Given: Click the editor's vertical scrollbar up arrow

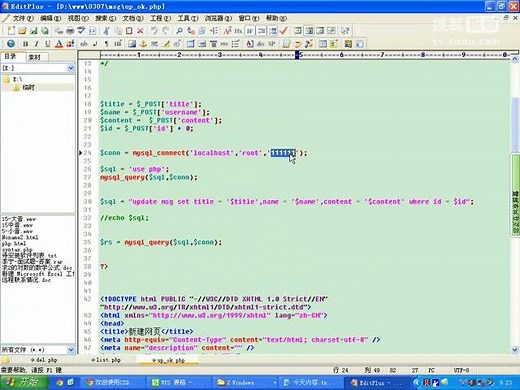Looking at the screenshot, I should (x=514, y=59).
